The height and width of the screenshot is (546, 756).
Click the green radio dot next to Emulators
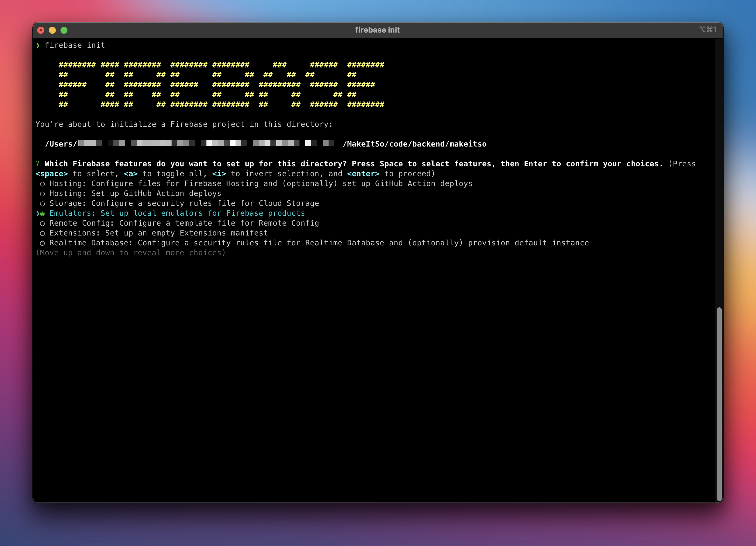click(x=43, y=213)
